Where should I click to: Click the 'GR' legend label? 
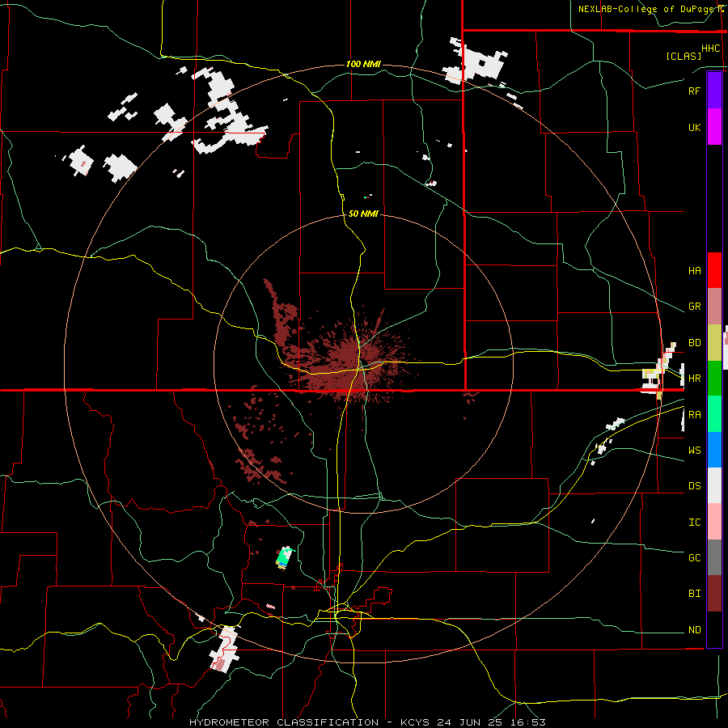pyautogui.click(x=694, y=307)
